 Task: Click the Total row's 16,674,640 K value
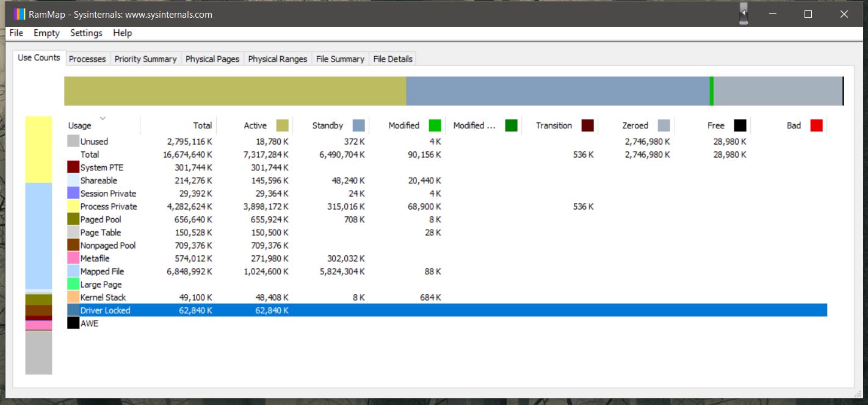coord(187,155)
